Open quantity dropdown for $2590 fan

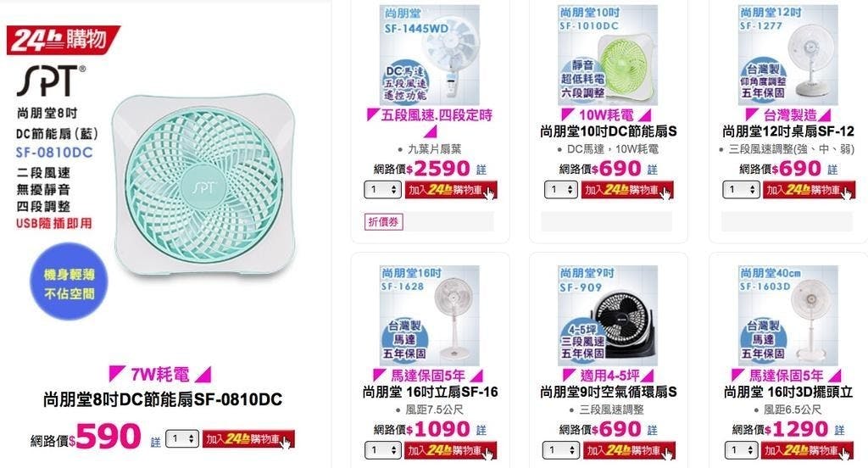pyautogui.click(x=382, y=189)
